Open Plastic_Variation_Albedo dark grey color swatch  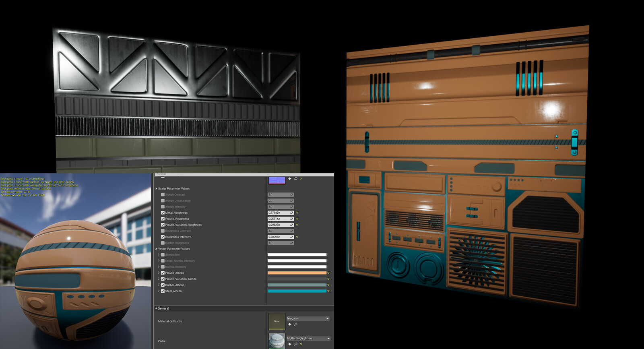(297, 279)
